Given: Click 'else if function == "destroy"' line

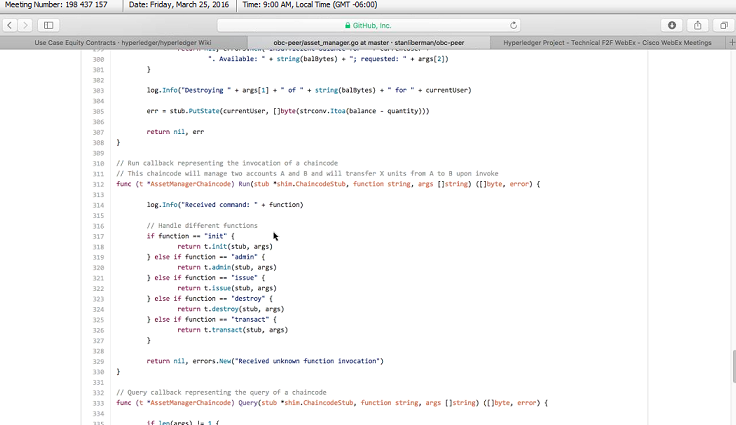Looking at the screenshot, I should (x=209, y=299).
